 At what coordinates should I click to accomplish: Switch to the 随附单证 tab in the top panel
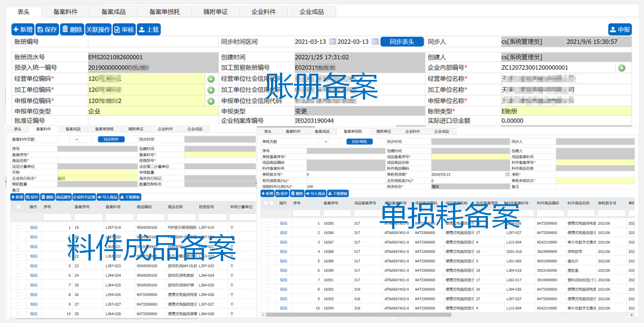click(x=216, y=12)
